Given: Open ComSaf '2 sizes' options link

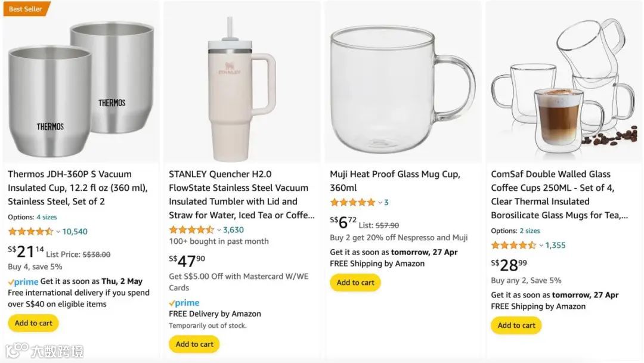Looking at the screenshot, I should (x=530, y=231).
